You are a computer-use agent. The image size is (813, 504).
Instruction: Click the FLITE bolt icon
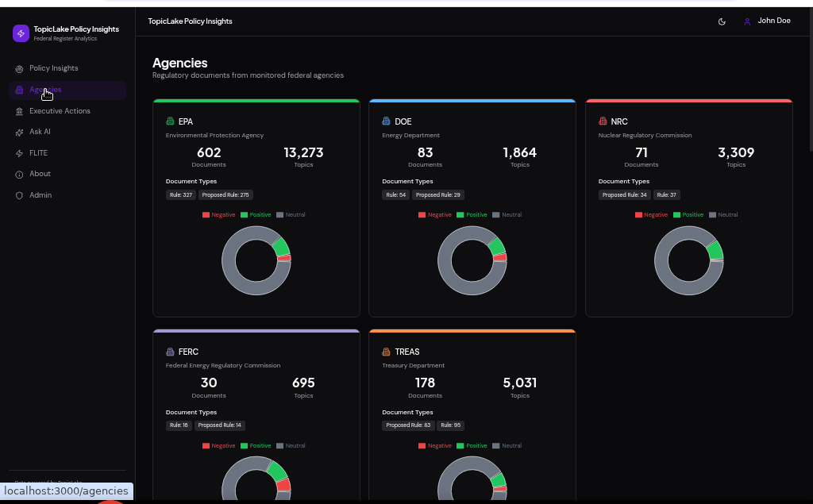pyautogui.click(x=19, y=153)
